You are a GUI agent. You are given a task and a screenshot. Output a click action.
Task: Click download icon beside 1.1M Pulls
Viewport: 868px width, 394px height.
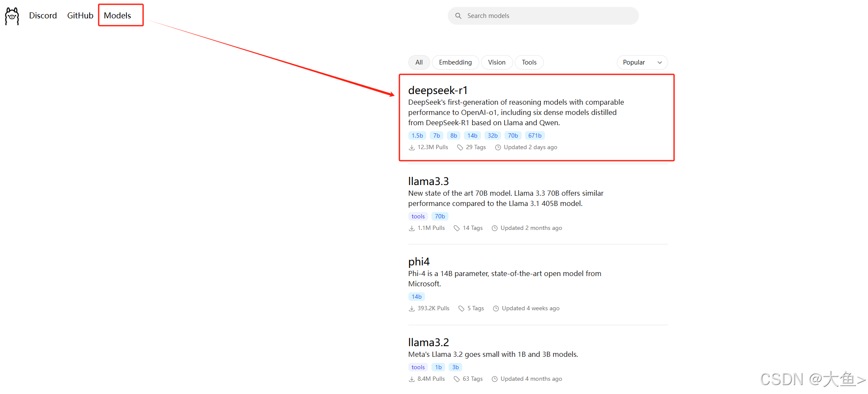pos(412,228)
